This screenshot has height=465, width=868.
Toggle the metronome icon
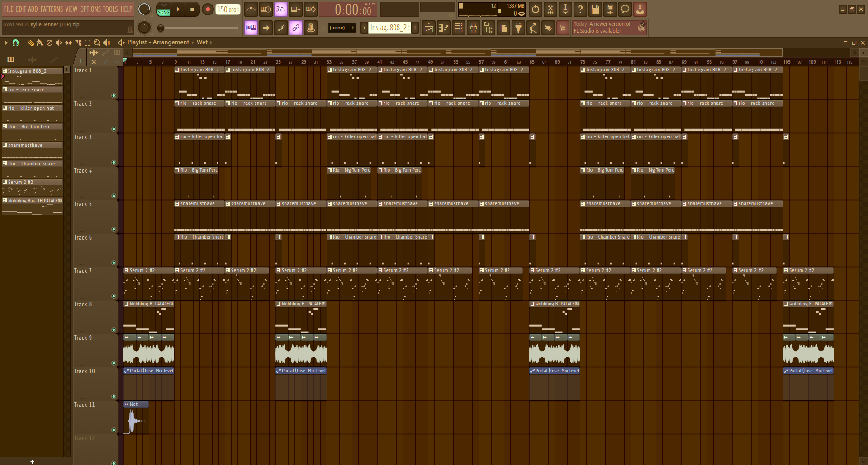click(251, 9)
